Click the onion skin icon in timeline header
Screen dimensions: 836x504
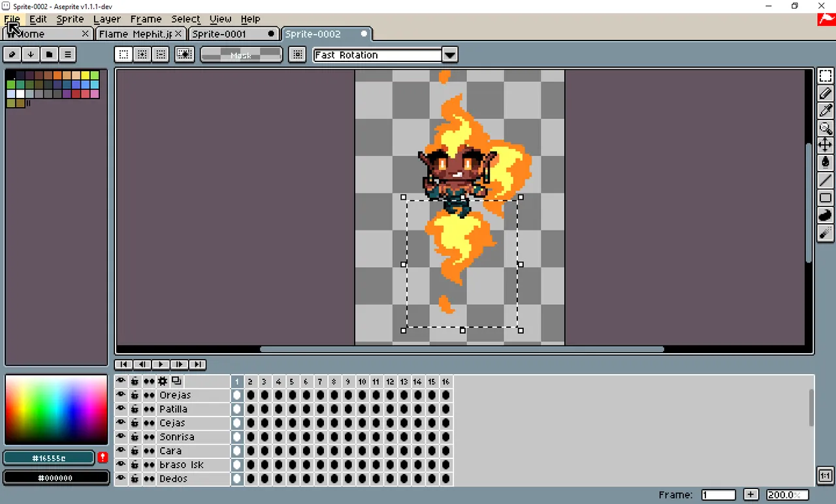[176, 381]
